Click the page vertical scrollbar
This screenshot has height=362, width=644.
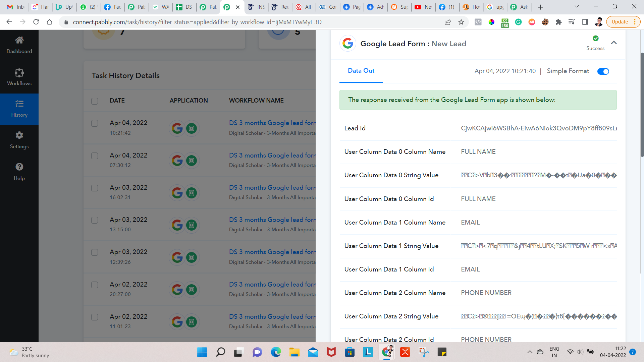[642, 104]
